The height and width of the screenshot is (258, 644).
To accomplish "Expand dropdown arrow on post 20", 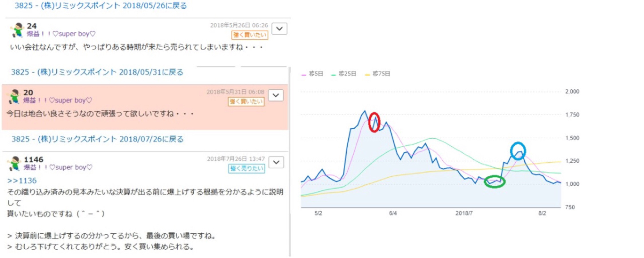I will click(276, 95).
